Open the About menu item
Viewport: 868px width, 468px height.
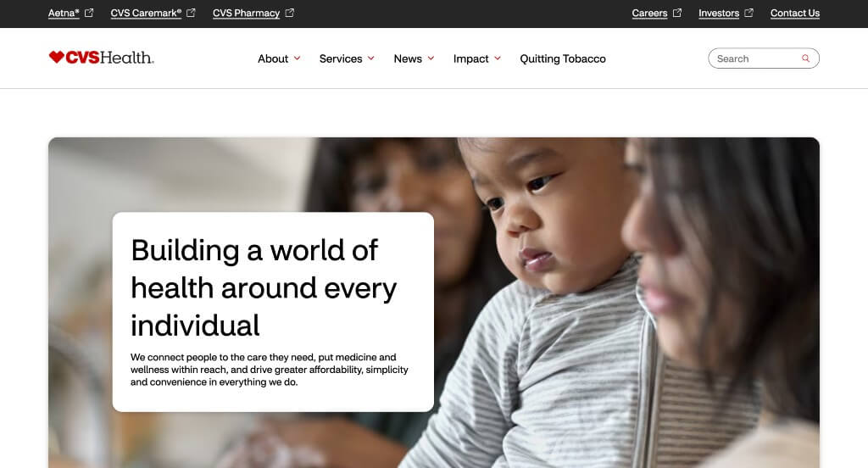(273, 58)
